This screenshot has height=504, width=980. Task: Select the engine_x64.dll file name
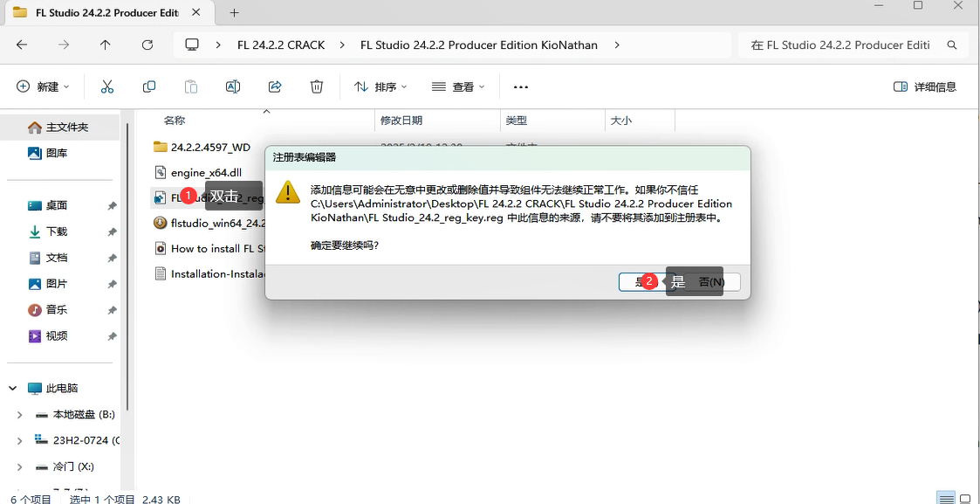(206, 173)
